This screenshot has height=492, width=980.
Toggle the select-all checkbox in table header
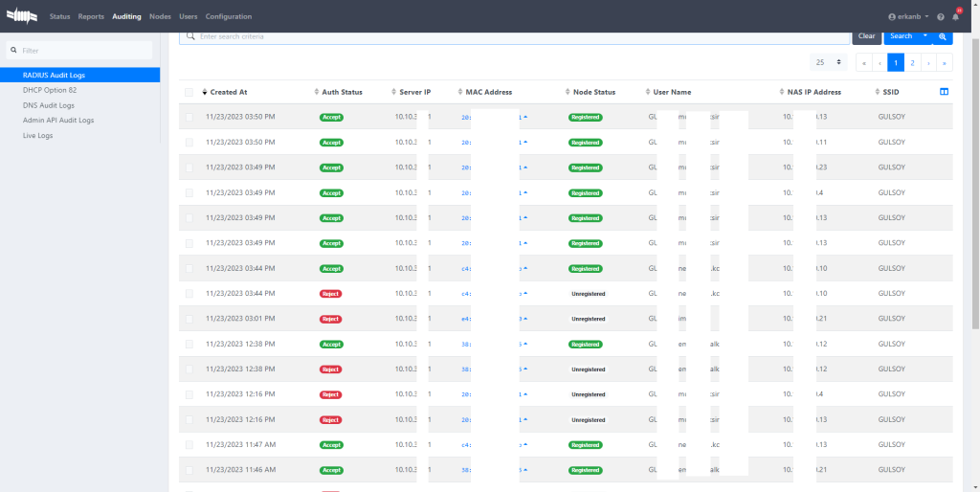[x=189, y=92]
